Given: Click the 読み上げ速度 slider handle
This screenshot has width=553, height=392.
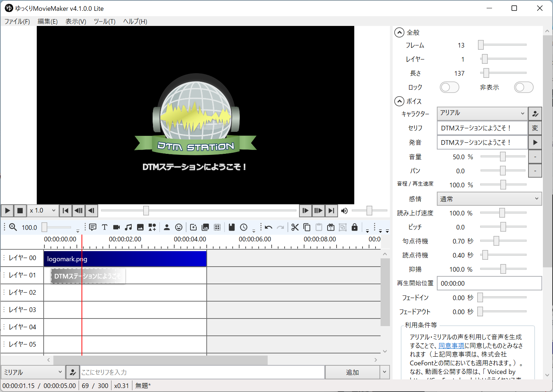Looking at the screenshot, I should coord(502,213).
